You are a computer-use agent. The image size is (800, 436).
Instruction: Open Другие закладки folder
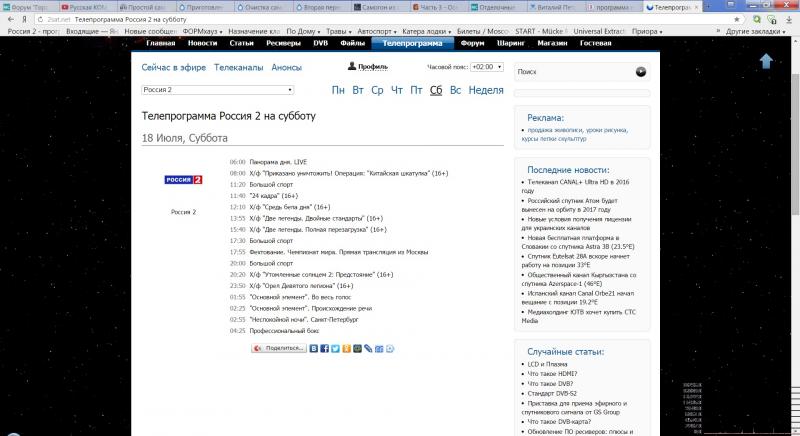(755, 32)
